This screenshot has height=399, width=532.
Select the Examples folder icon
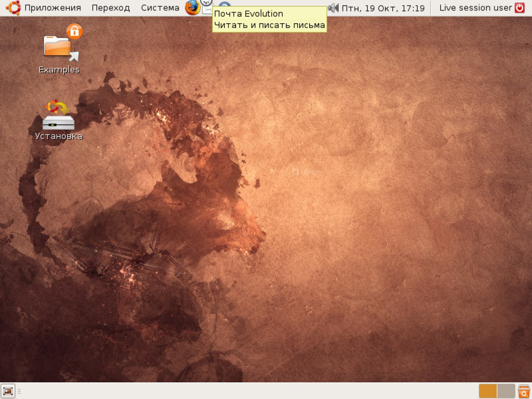coord(59,49)
